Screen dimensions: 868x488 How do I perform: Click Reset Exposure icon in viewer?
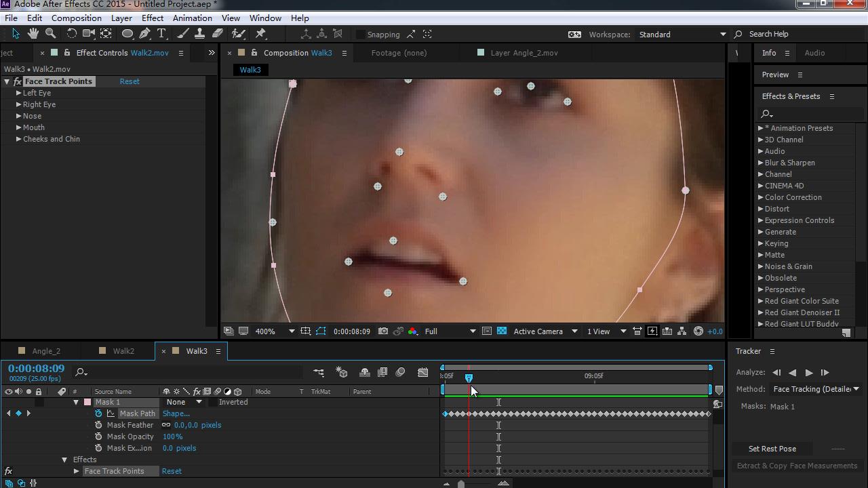pos(698,331)
